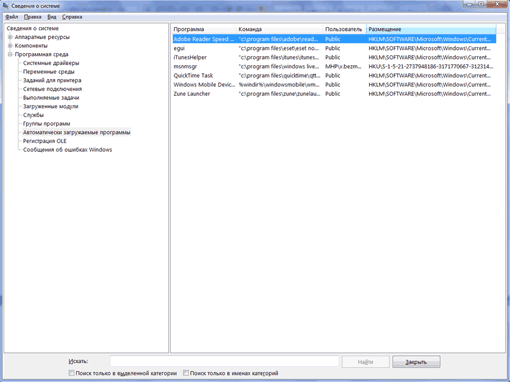
Task: Sort by the Программа column header
Action: coord(204,29)
